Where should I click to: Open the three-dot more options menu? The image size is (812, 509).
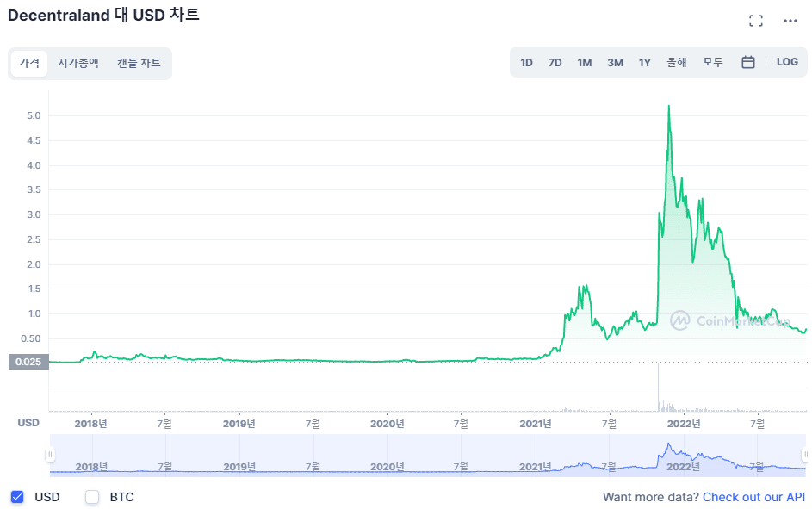pyautogui.click(x=790, y=21)
